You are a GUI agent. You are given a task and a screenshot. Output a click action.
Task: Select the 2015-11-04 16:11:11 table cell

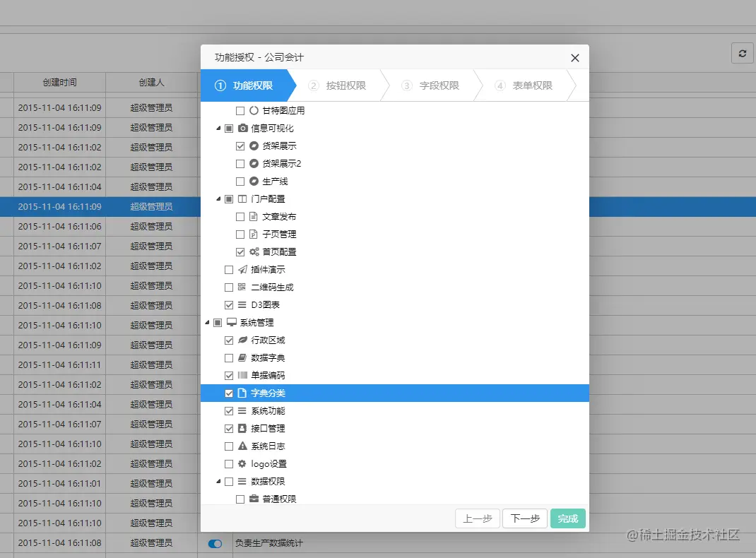click(x=60, y=364)
